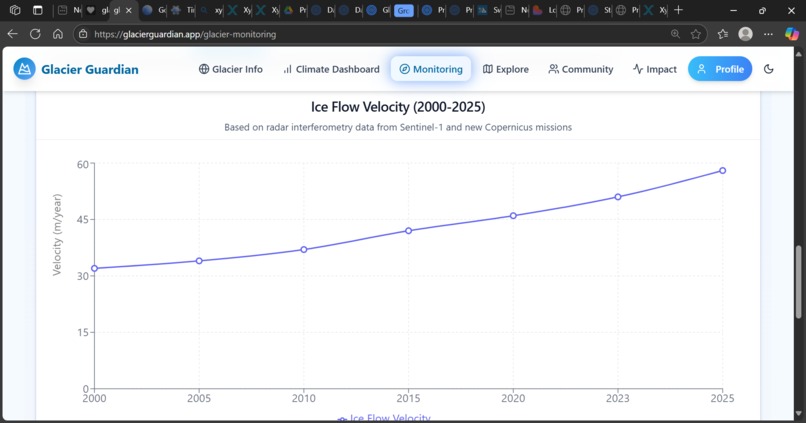The height and width of the screenshot is (423, 806).
Task: Open the Glacier Info page
Action: pyautogui.click(x=231, y=69)
